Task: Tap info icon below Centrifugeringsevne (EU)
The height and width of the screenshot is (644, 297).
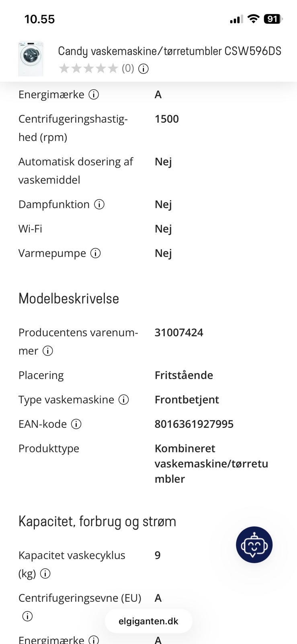Action: point(27,616)
